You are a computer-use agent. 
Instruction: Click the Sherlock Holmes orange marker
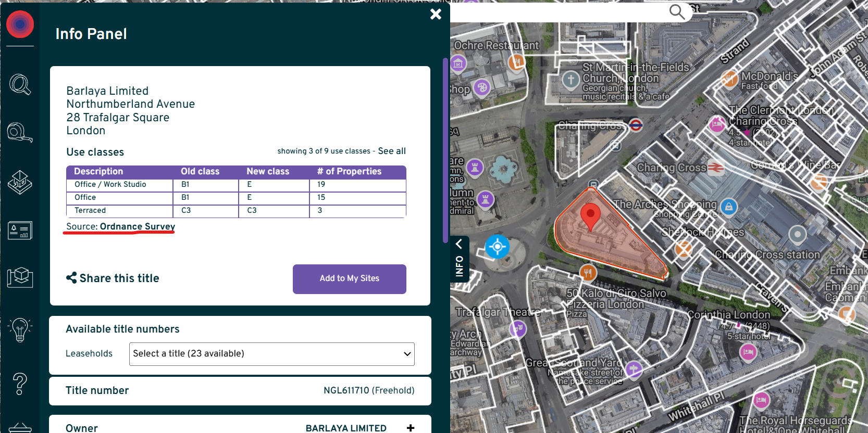[x=684, y=249]
